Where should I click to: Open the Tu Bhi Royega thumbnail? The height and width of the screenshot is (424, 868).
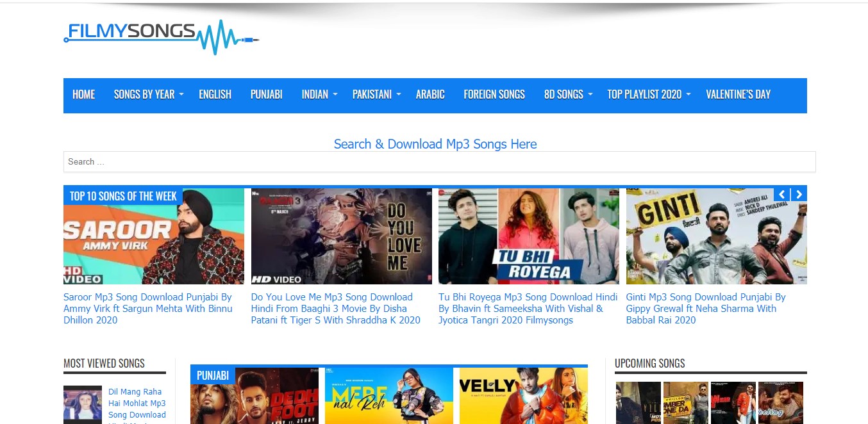pyautogui.click(x=529, y=236)
